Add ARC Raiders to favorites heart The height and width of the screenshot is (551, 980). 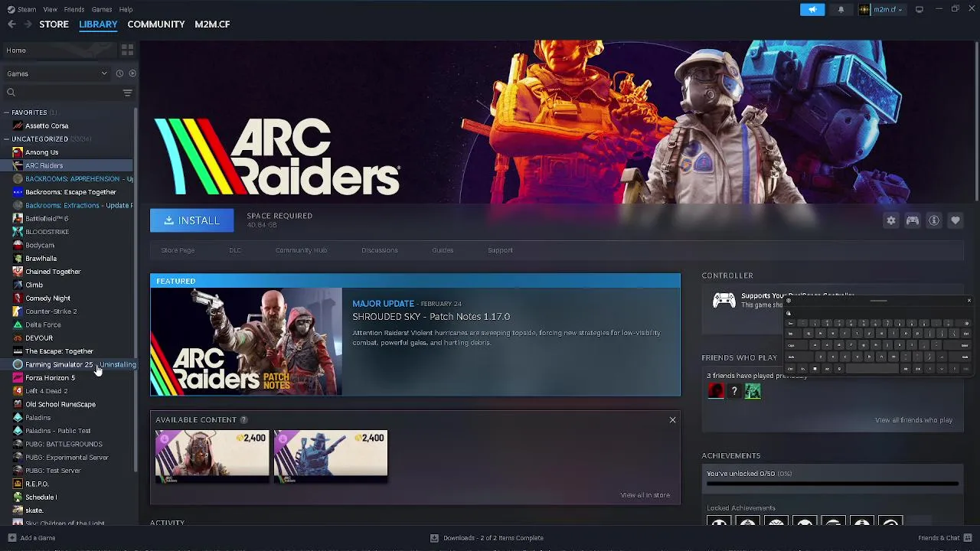(x=955, y=220)
